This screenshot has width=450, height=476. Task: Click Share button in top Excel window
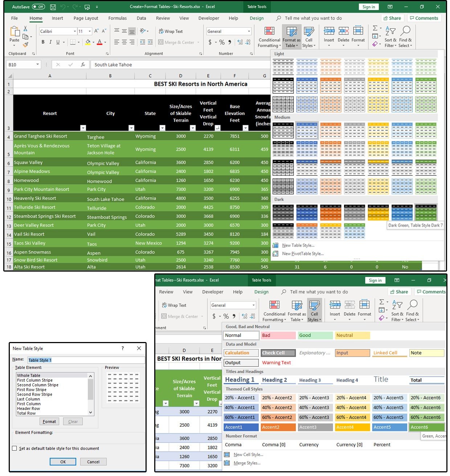coord(392,18)
